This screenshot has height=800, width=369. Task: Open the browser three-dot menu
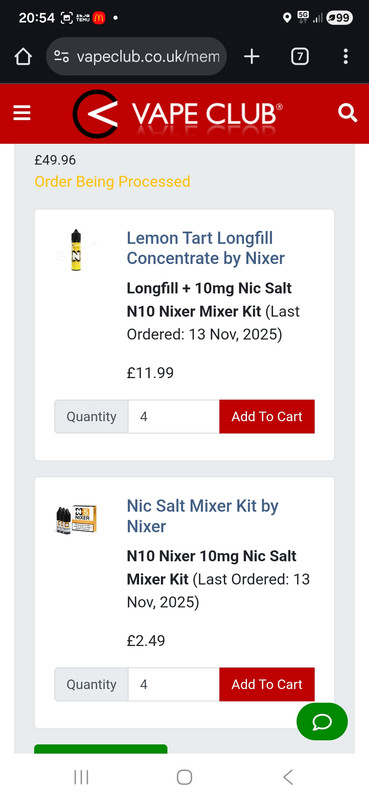(x=346, y=57)
